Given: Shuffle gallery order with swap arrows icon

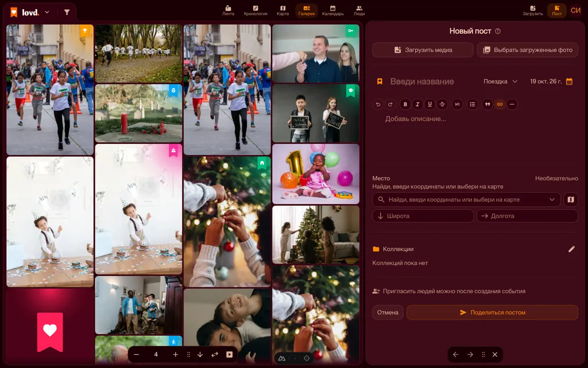Looking at the screenshot, I should pos(215,354).
